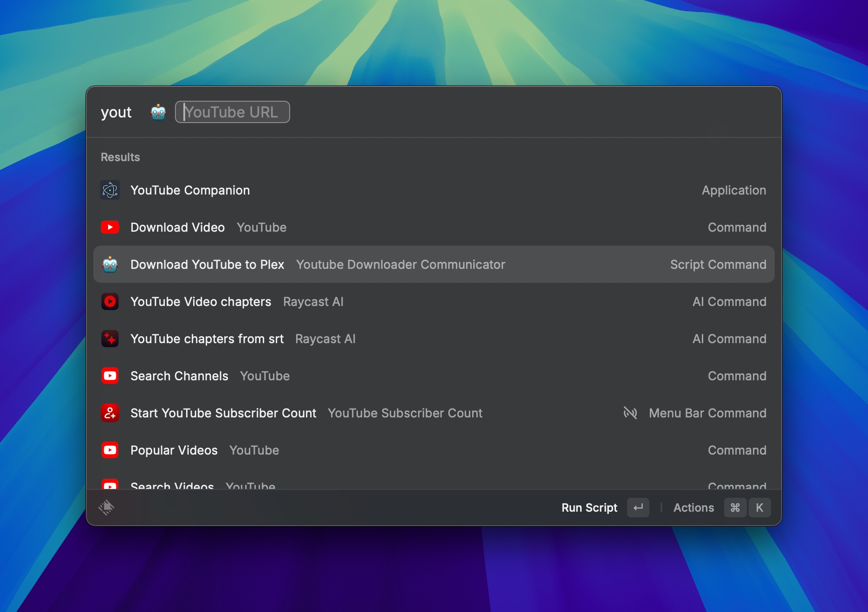
Task: Open the Actions menu
Action: tap(693, 508)
